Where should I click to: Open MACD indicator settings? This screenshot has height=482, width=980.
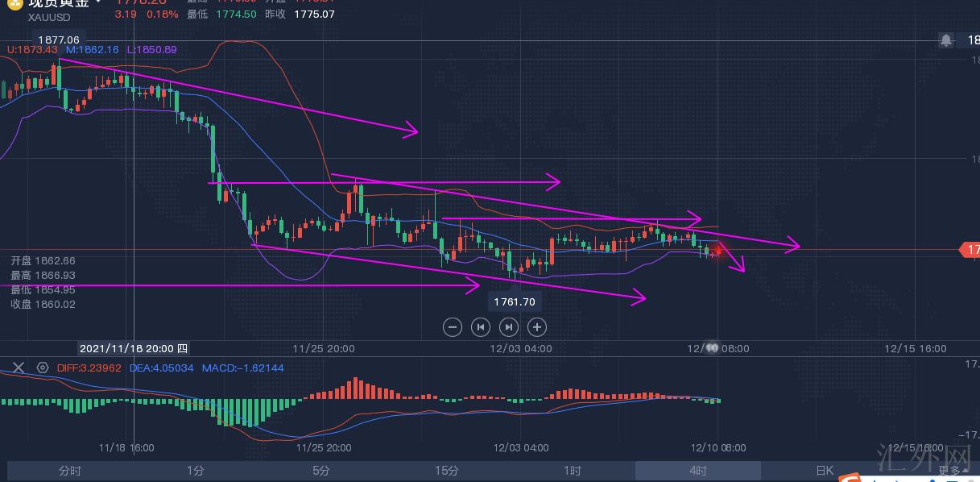(x=43, y=368)
